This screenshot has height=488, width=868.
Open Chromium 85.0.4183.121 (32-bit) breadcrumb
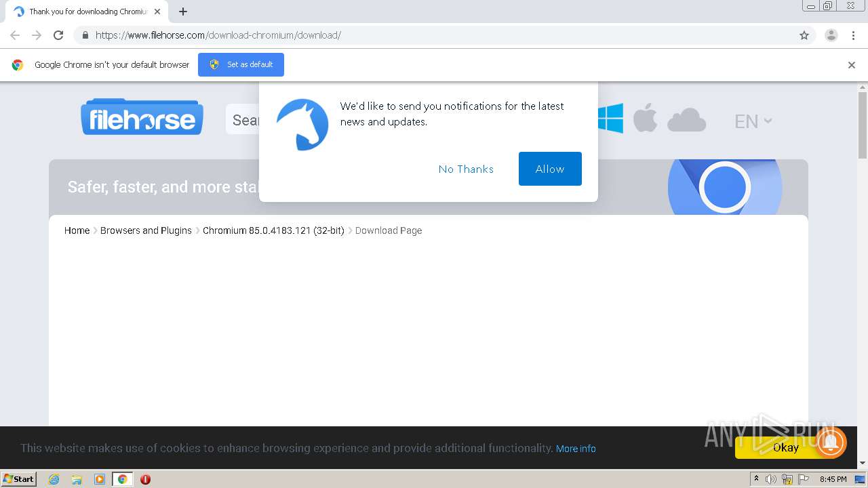pos(273,230)
